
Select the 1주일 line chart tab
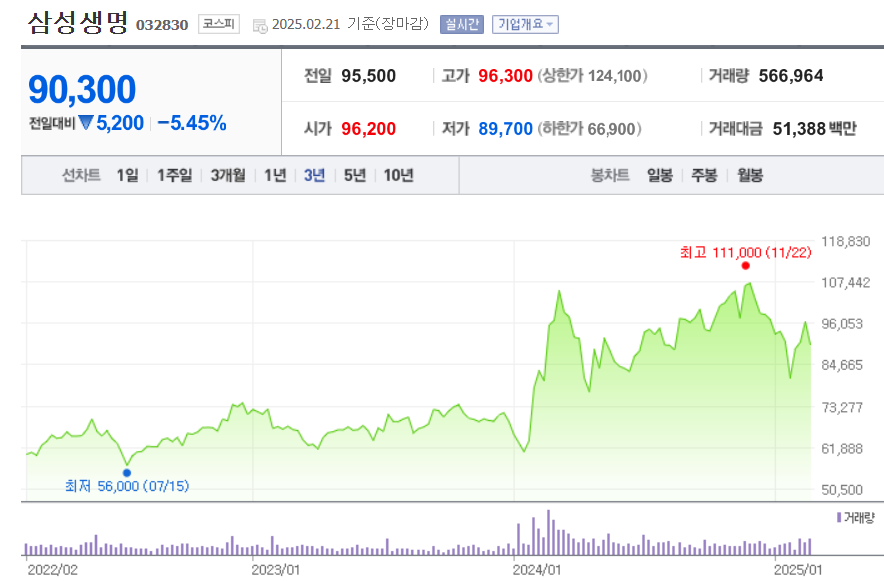[174, 175]
